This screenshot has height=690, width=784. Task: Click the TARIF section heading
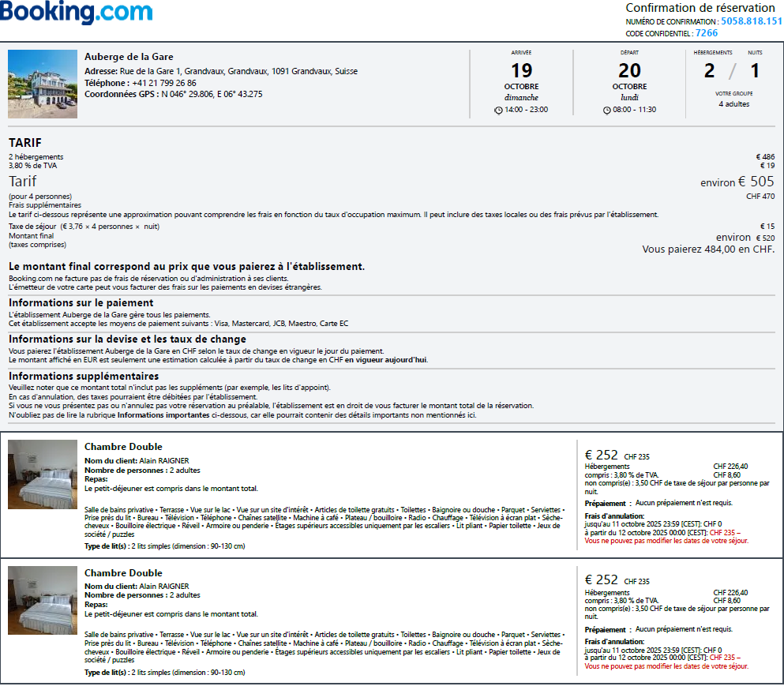25,143
